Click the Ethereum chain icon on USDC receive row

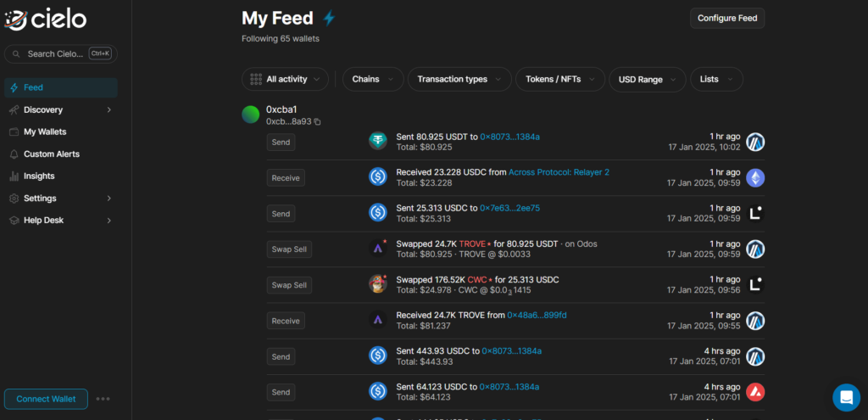[x=755, y=178]
